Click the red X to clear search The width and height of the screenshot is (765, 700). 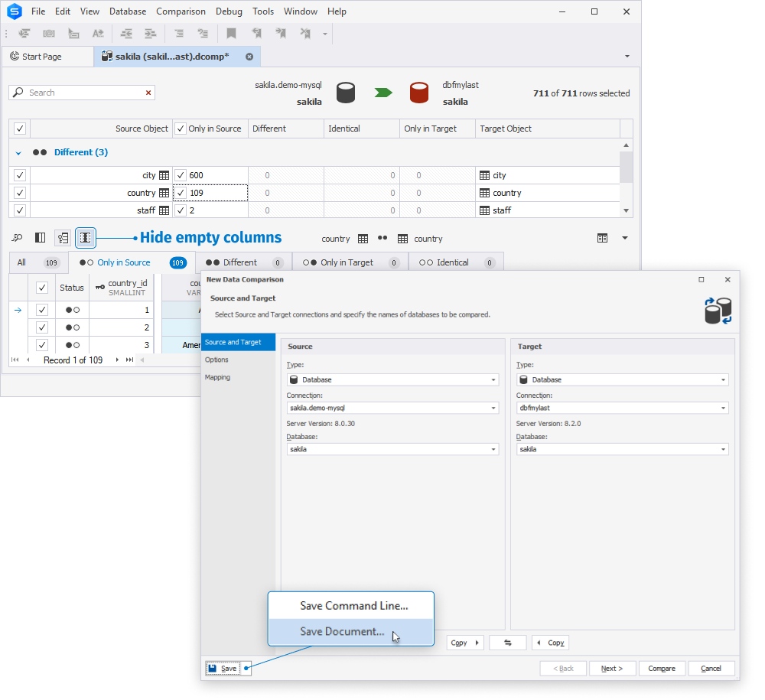point(148,93)
